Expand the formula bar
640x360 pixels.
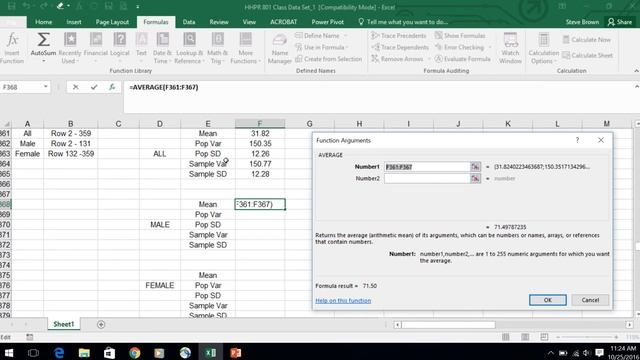point(636,87)
